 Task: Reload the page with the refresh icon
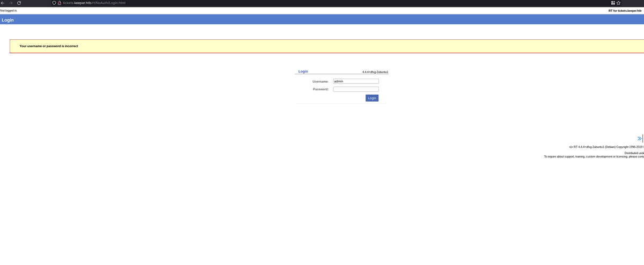tap(19, 3)
